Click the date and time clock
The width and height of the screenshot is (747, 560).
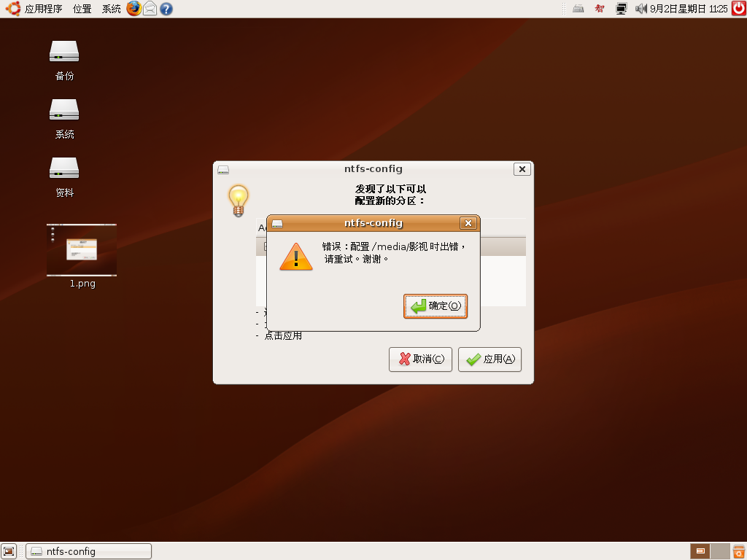tap(689, 9)
